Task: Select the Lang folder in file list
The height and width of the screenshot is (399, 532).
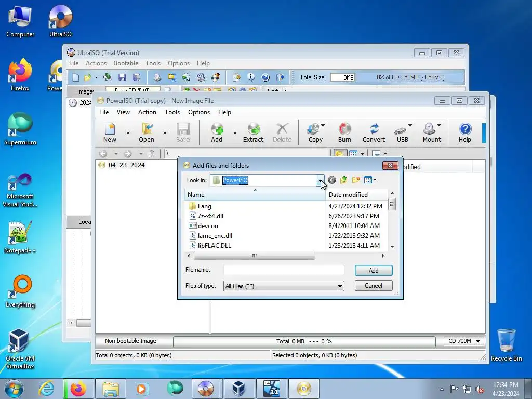Action: pyautogui.click(x=205, y=206)
